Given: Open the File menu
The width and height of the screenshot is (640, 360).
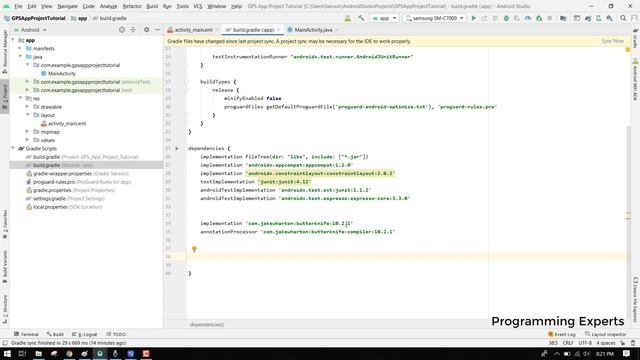Looking at the screenshot, I should click(18, 6).
